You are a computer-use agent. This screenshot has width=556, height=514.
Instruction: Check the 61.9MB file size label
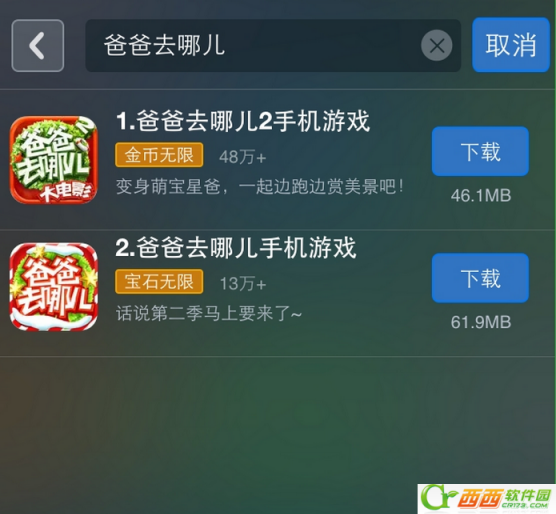tap(481, 322)
